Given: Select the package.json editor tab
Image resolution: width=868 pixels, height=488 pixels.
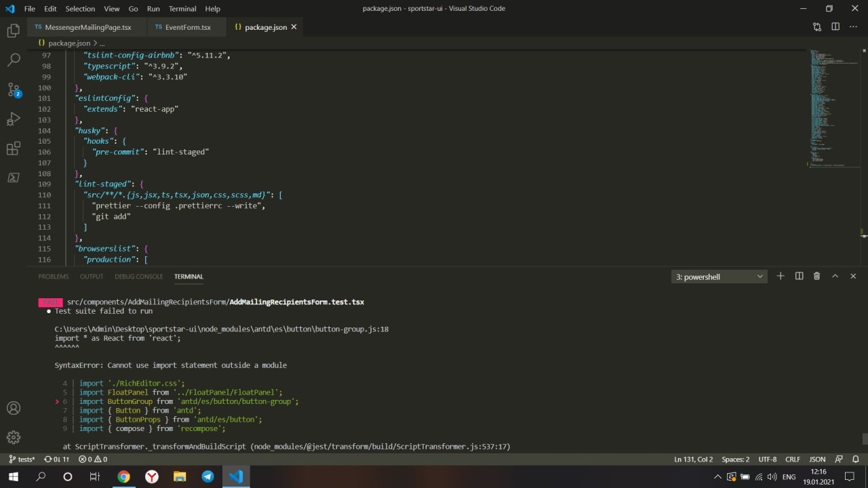Looking at the screenshot, I should [265, 27].
